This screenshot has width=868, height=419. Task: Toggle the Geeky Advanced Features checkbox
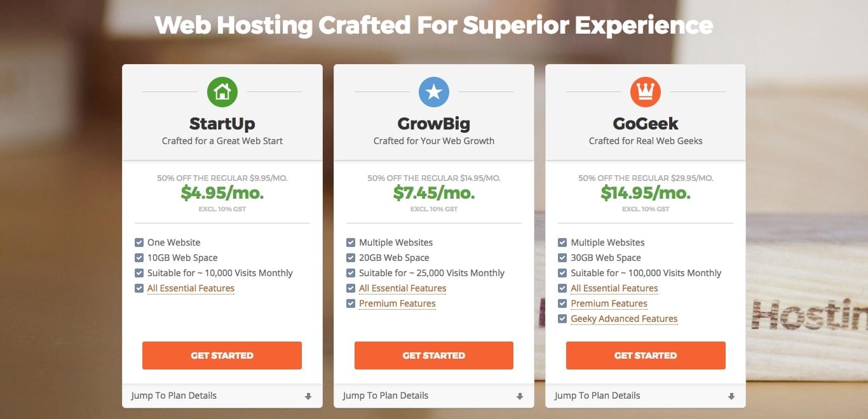[x=562, y=319]
